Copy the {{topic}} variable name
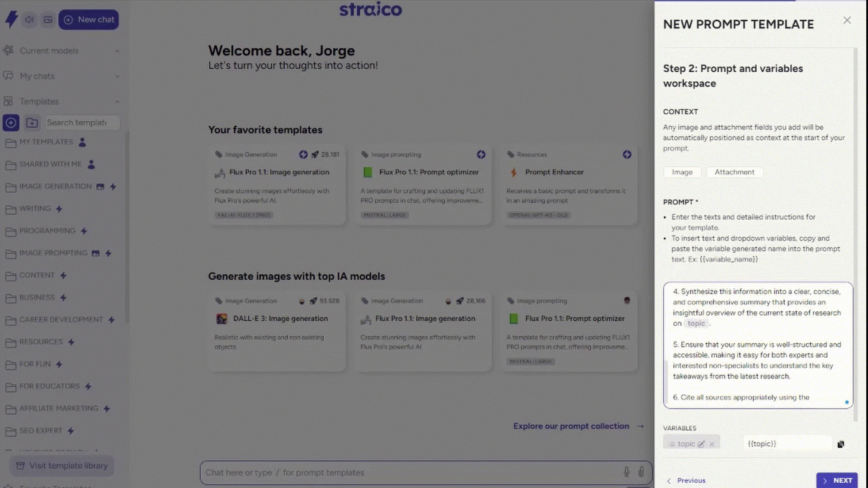The width and height of the screenshot is (868, 488). [841, 444]
